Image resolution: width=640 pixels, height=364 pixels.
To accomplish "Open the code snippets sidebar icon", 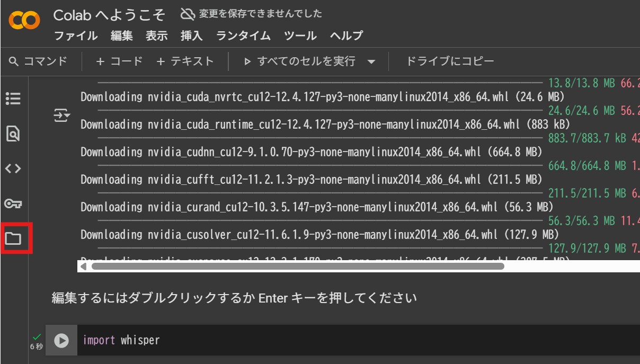I will coord(13,168).
